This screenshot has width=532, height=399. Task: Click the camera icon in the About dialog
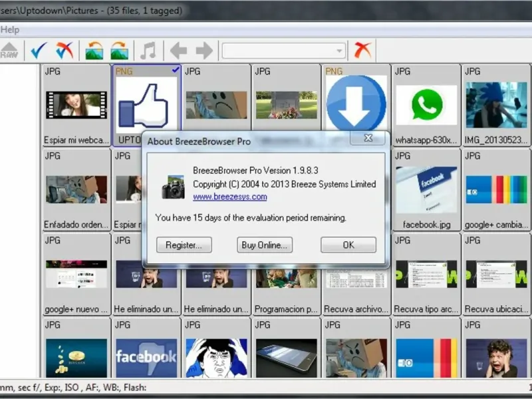(x=174, y=187)
